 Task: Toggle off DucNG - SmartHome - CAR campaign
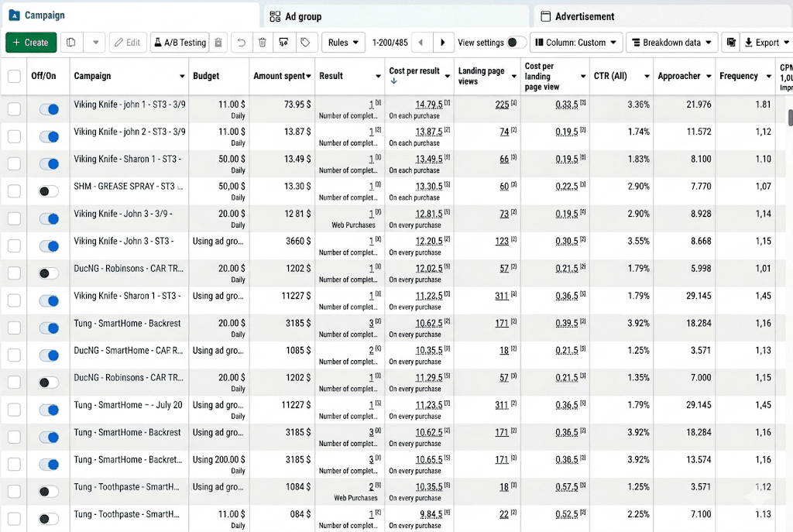[49, 355]
